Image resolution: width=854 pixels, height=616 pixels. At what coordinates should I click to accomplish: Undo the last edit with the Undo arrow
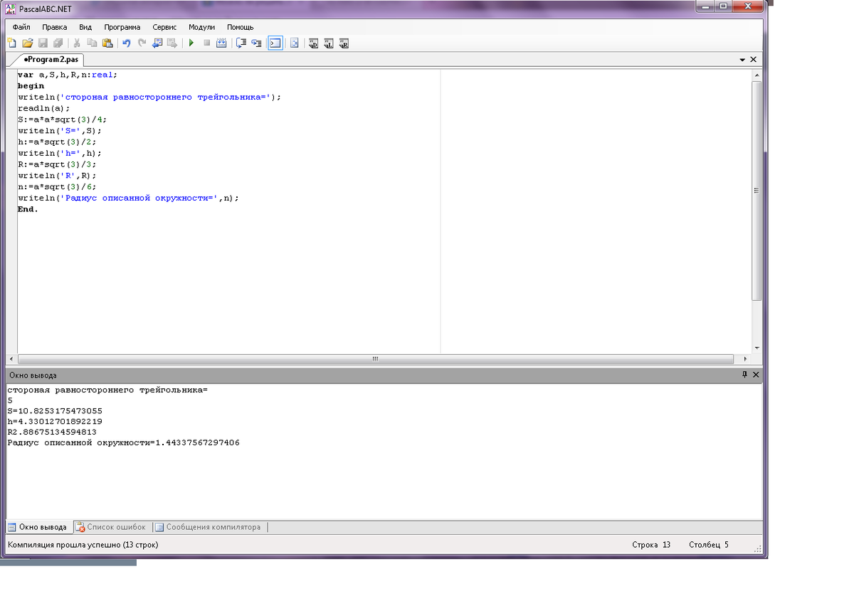[x=127, y=43]
